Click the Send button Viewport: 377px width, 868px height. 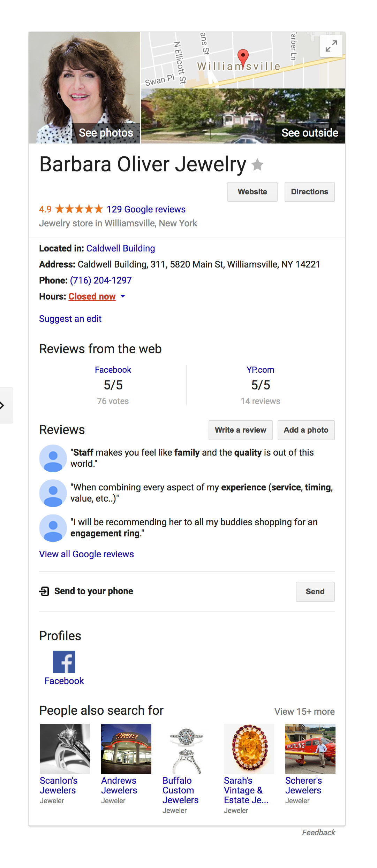click(x=315, y=591)
